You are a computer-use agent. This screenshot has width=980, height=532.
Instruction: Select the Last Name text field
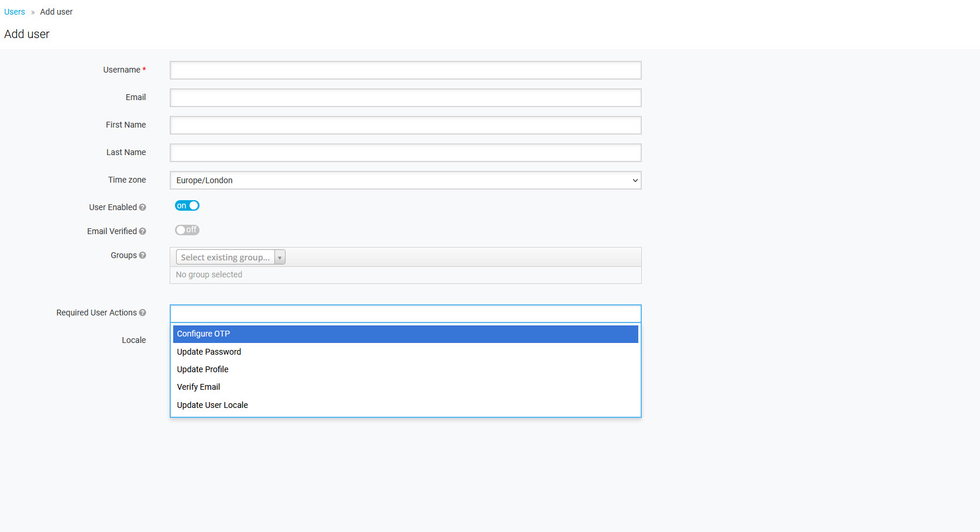pyautogui.click(x=405, y=153)
